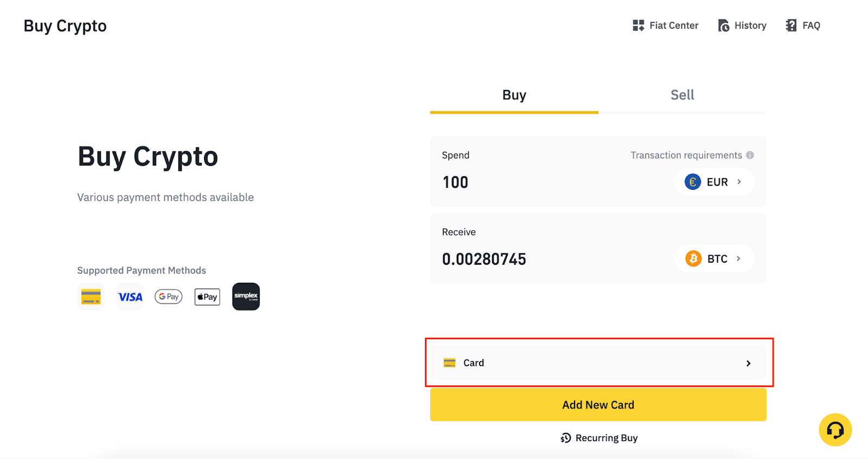This screenshot has width=868, height=459.
Task: Switch to the Sell tab
Action: (682, 95)
